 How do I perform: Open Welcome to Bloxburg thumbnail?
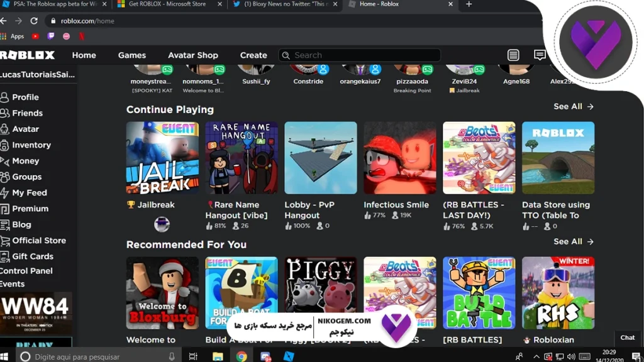tap(162, 293)
